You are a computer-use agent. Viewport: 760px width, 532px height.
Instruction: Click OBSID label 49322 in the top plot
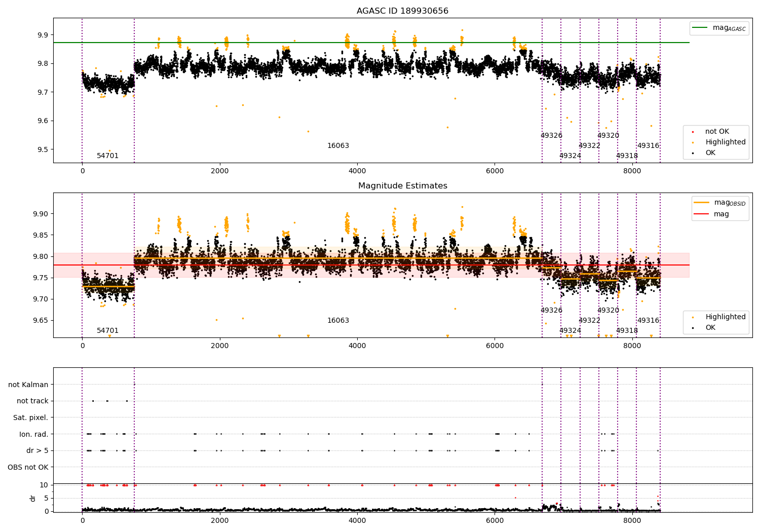589,145
